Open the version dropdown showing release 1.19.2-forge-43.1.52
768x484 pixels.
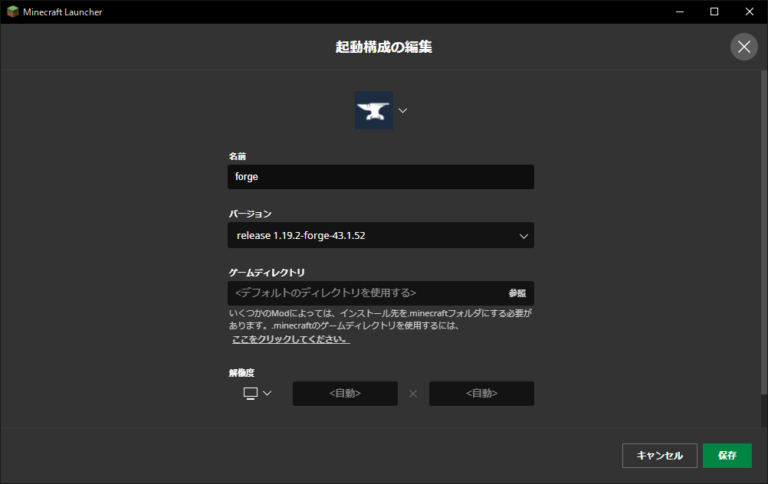click(381, 236)
